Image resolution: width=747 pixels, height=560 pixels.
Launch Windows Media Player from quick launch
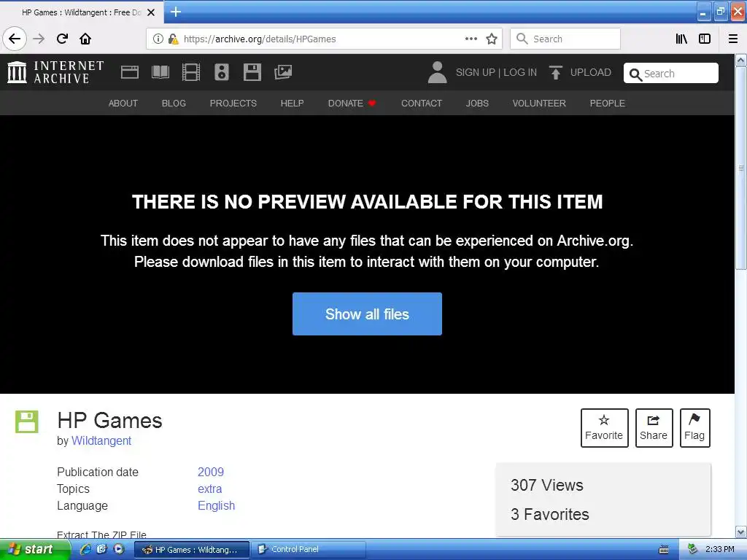(119, 549)
